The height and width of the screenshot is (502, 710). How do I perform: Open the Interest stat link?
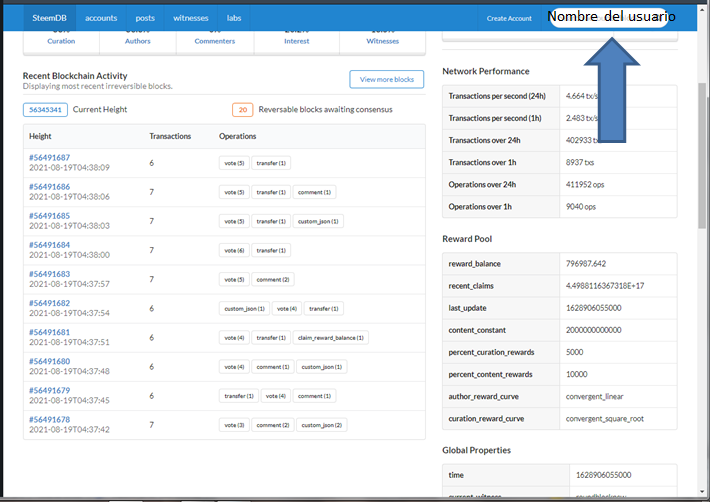point(297,41)
